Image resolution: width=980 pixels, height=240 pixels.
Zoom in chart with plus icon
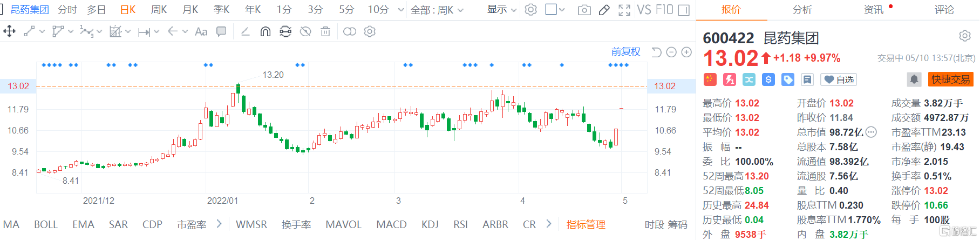pos(686,52)
